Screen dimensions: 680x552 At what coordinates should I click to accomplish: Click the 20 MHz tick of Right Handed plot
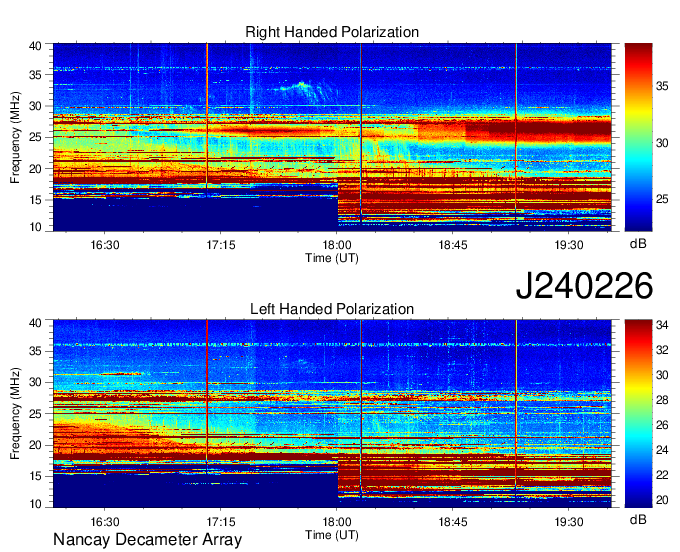click(35, 169)
